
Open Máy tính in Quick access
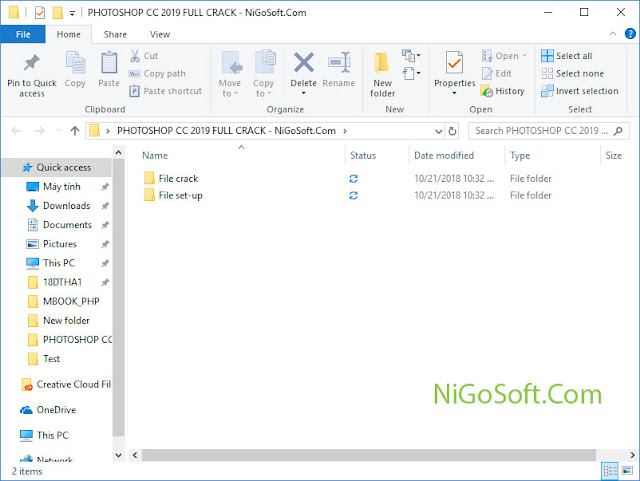62,187
